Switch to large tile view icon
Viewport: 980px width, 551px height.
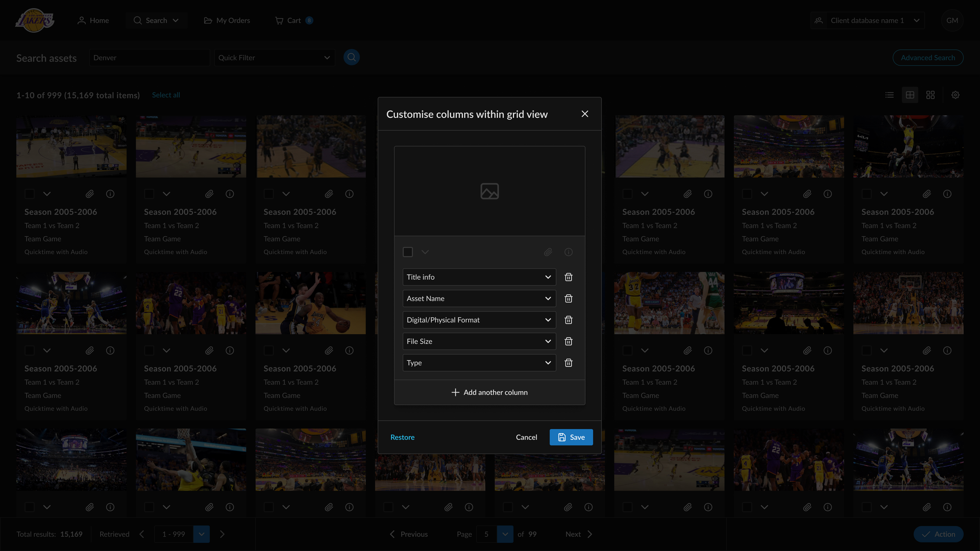point(930,95)
